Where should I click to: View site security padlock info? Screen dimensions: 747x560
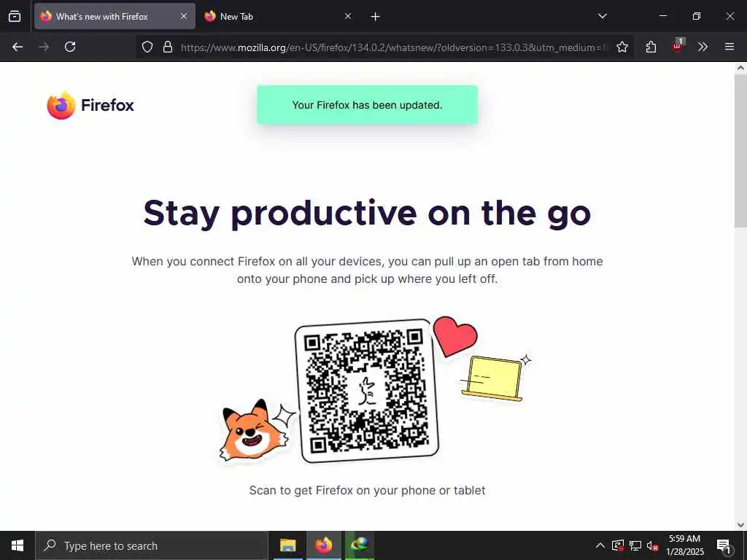[167, 47]
